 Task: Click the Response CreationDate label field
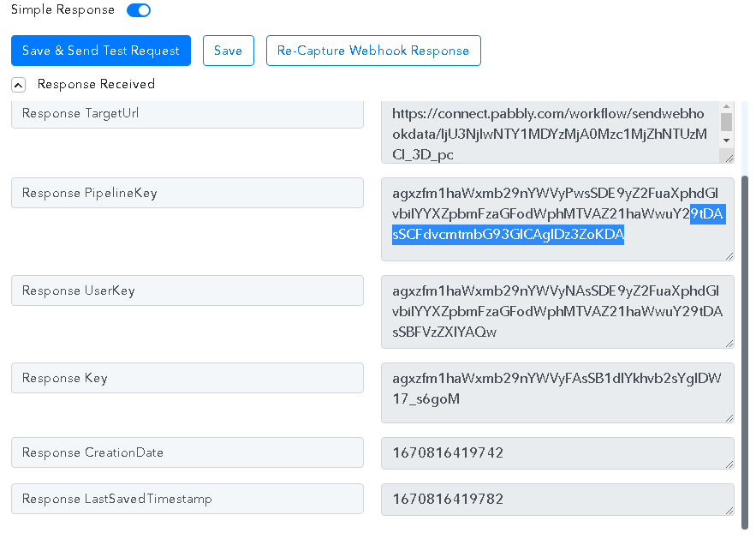tap(187, 452)
